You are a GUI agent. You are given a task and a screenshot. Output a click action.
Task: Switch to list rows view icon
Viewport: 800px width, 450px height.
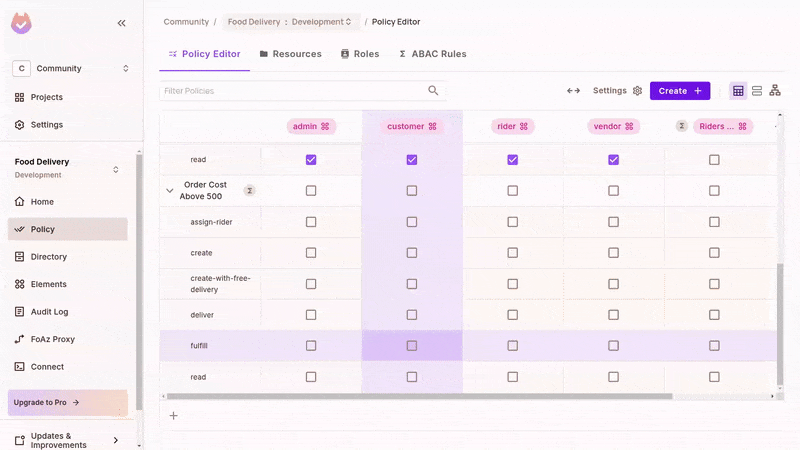(757, 91)
